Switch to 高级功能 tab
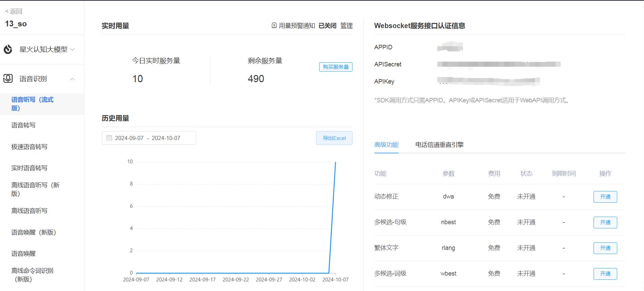This screenshot has width=644, height=291. point(386,145)
